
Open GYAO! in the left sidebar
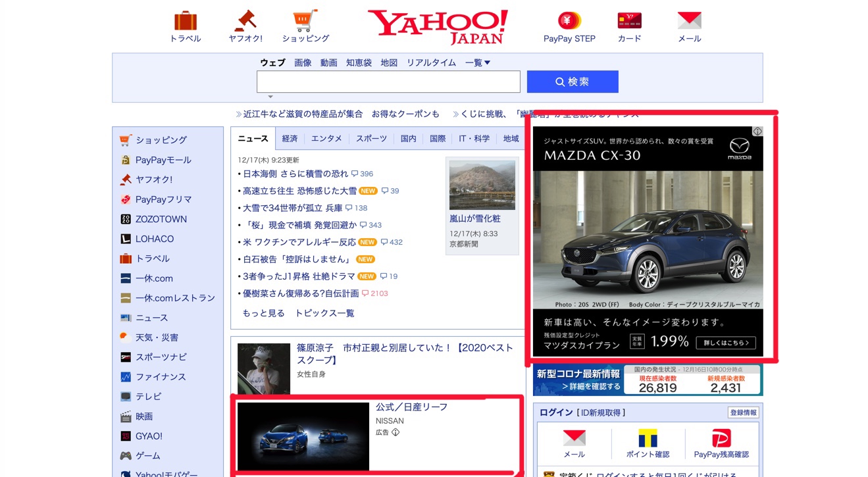pyautogui.click(x=149, y=436)
